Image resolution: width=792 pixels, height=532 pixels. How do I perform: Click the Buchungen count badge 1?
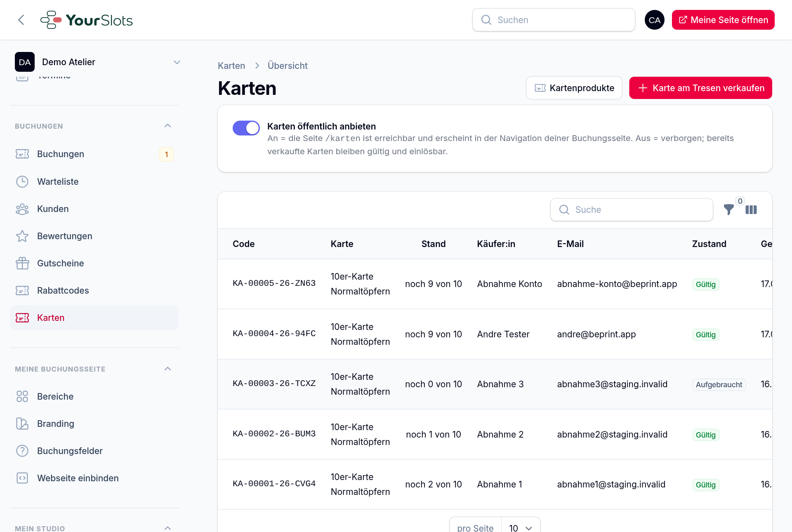point(167,154)
